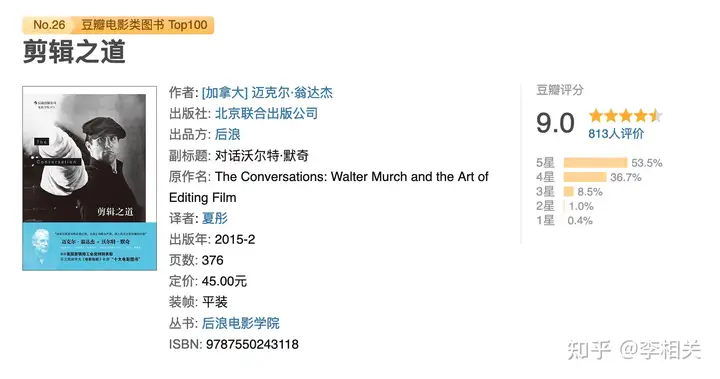Click the 3星 rating bar at 8.5%
The width and height of the screenshot is (720, 379).
[569, 192]
